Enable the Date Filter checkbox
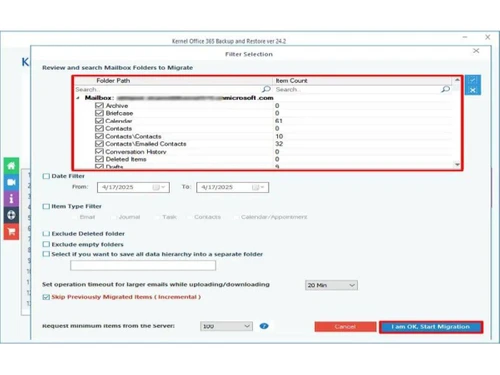The width and height of the screenshot is (500, 375). (46, 176)
